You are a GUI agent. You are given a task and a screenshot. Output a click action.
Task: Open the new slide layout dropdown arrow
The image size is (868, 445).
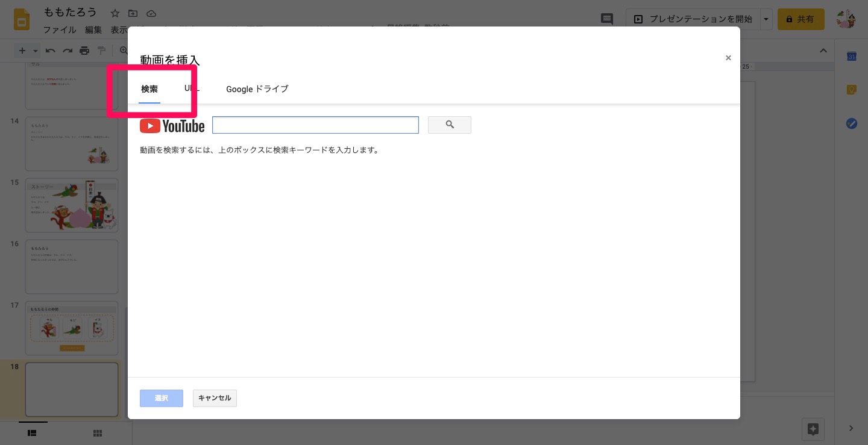pos(36,51)
